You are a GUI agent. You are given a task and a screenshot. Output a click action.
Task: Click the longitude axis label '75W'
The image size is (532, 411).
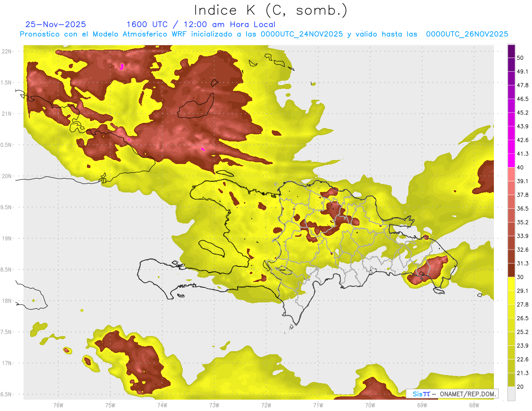(110, 406)
